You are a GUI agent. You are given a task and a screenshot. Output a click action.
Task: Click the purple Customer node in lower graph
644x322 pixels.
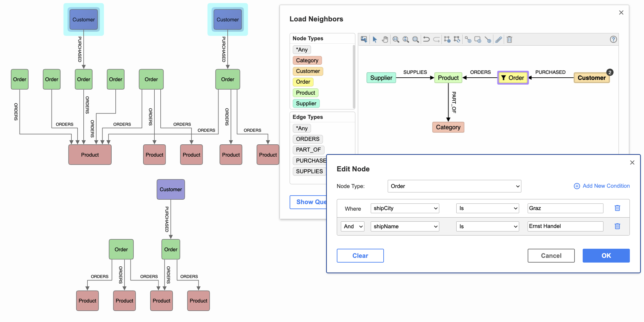coord(171,189)
